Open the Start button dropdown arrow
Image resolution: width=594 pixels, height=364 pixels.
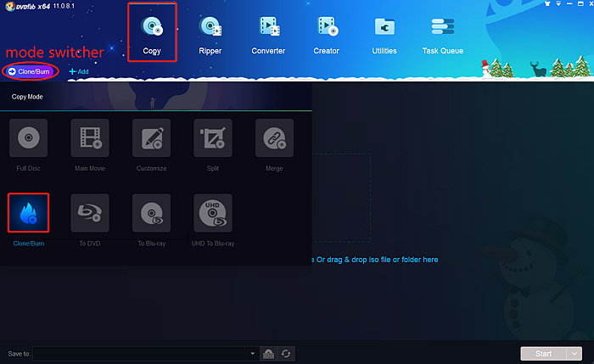click(x=574, y=354)
